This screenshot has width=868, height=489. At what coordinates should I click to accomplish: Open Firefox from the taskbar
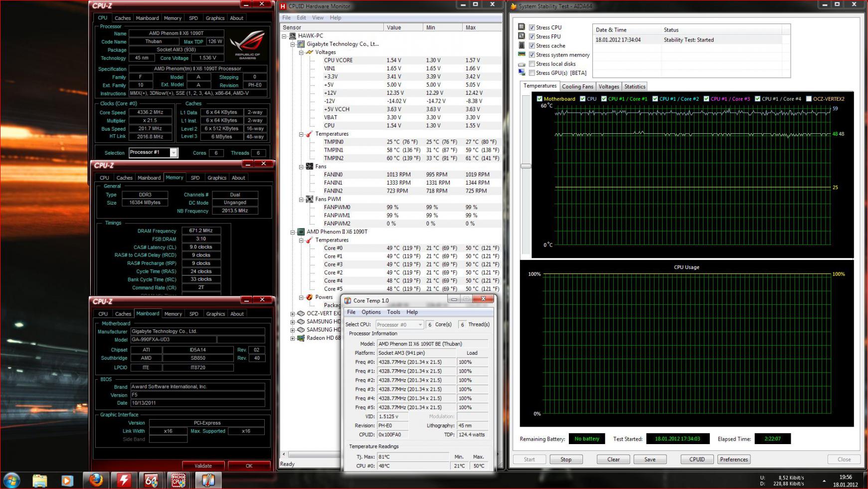[x=96, y=480]
